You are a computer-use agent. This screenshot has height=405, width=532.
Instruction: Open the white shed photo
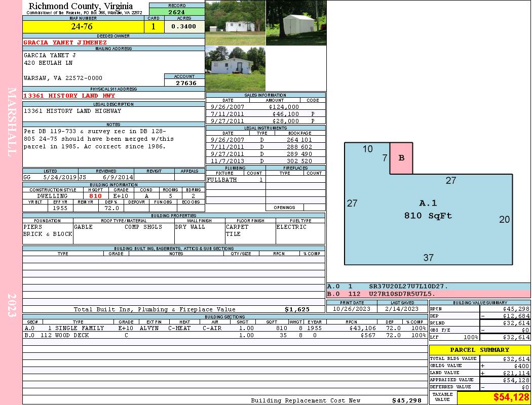[296, 23]
